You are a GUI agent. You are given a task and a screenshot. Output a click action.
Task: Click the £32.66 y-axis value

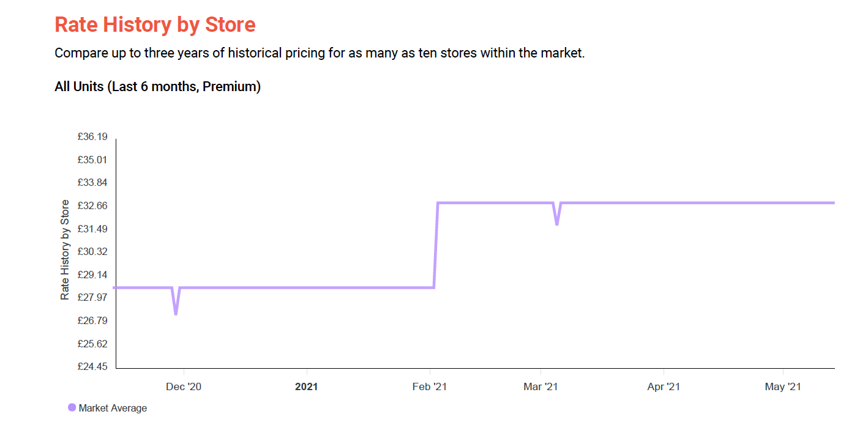pyautogui.click(x=92, y=205)
